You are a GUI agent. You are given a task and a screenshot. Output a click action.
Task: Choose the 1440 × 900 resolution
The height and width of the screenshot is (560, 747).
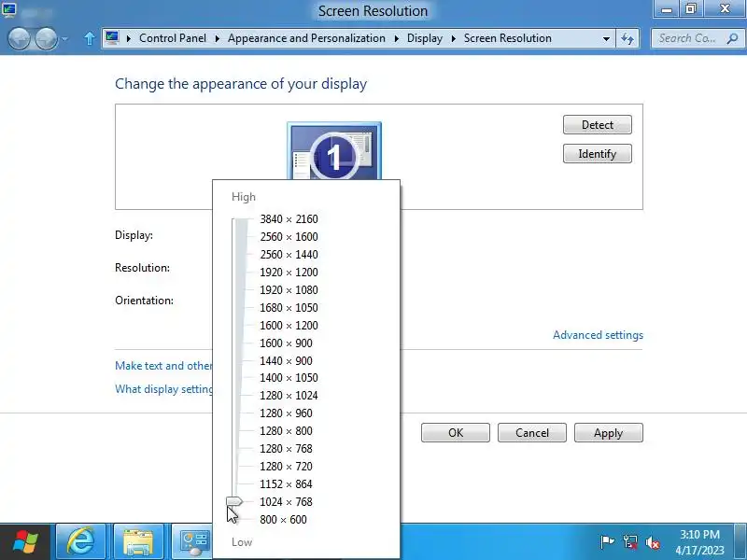tap(286, 361)
